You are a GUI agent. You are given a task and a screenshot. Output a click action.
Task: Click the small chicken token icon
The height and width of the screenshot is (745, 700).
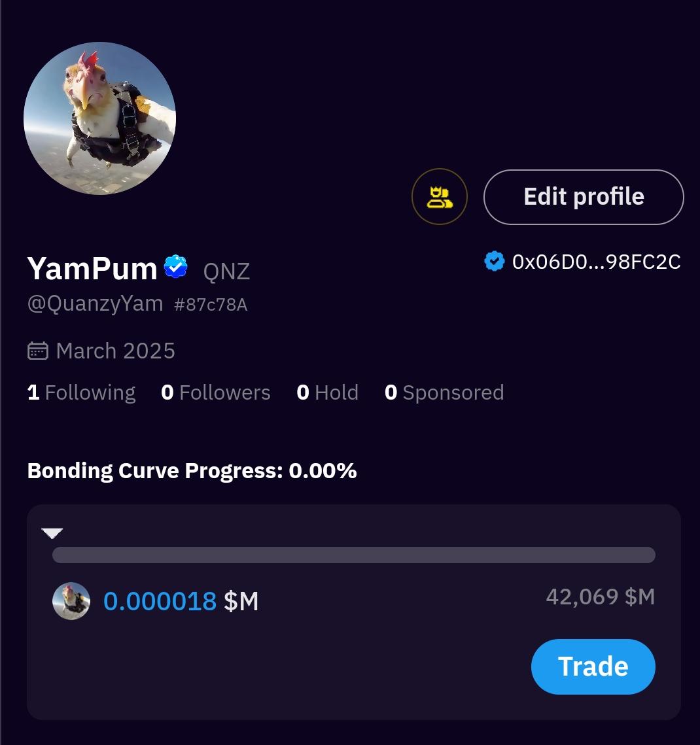point(71,601)
